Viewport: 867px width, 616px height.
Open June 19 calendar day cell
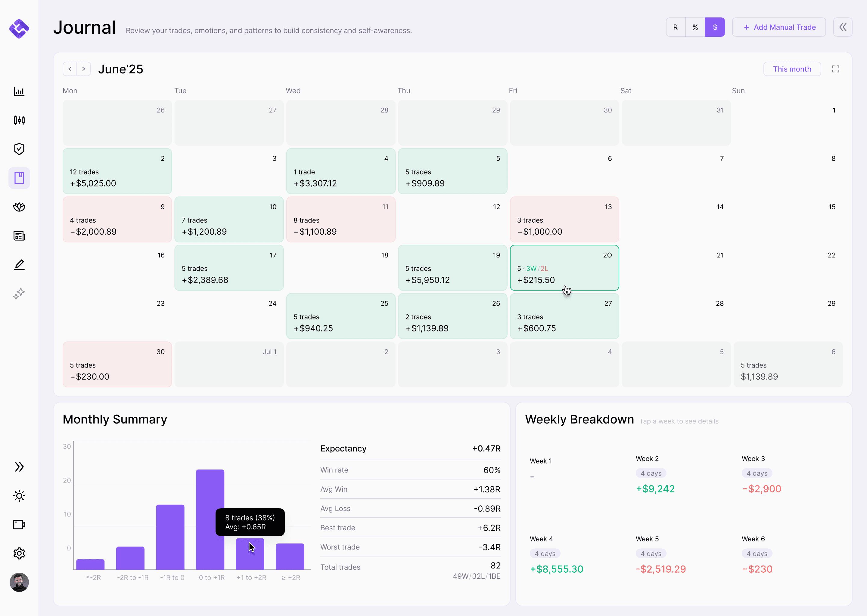452,268
